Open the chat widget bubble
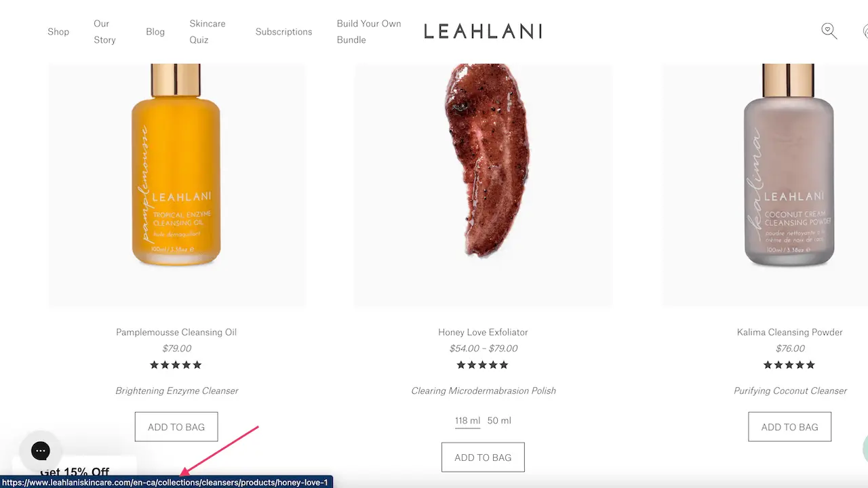Viewport: 868px width, 488px height. 41,450
